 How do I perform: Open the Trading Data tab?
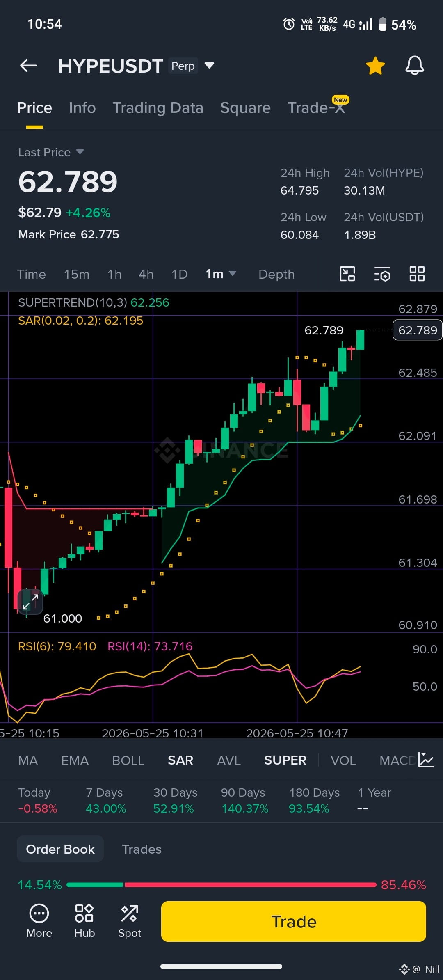click(x=158, y=108)
